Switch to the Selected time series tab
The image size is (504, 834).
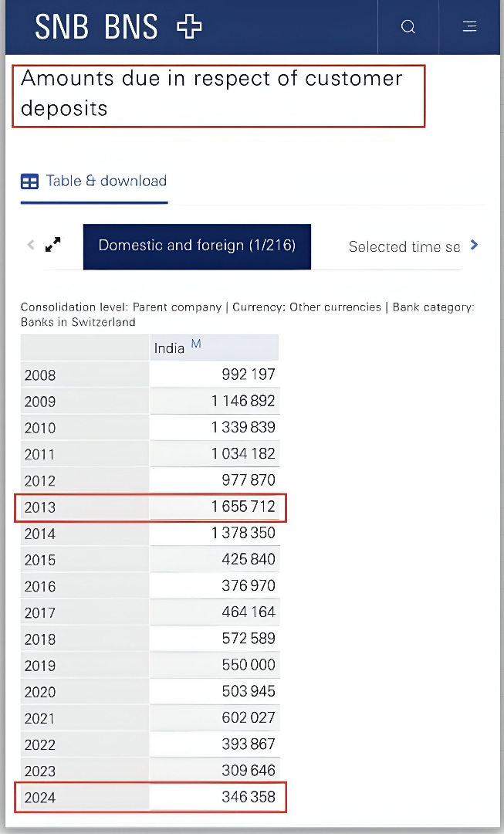pyautogui.click(x=404, y=247)
